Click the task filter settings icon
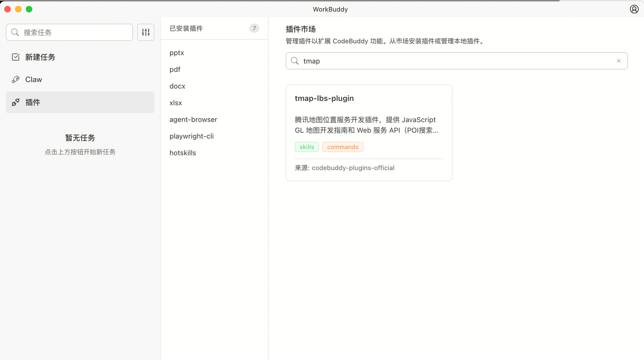 click(x=146, y=32)
